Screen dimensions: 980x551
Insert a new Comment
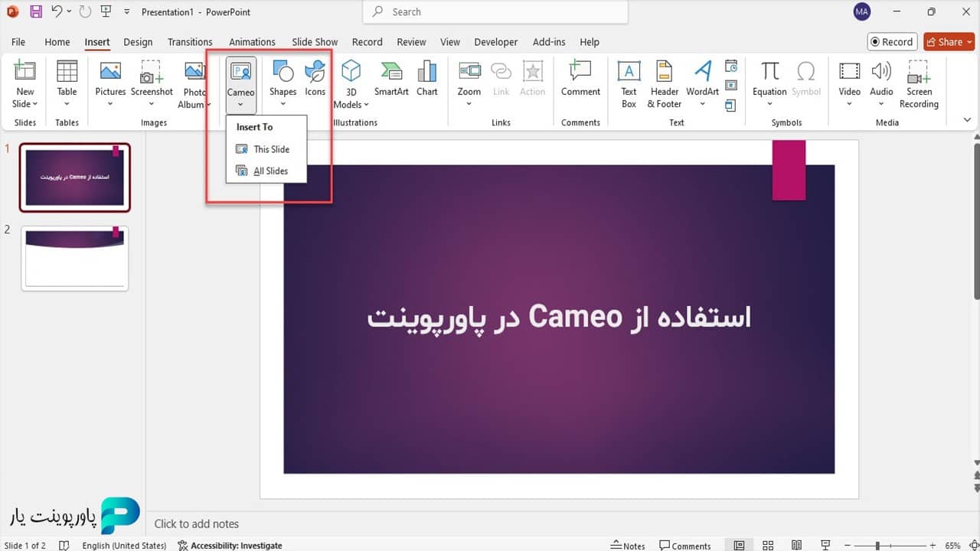(x=580, y=79)
